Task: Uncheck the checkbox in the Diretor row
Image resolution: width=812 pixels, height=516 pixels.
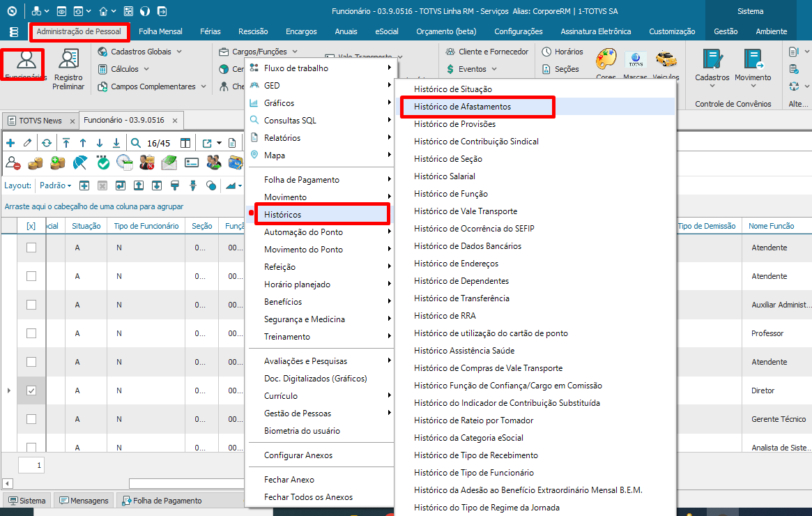Action: (31, 390)
